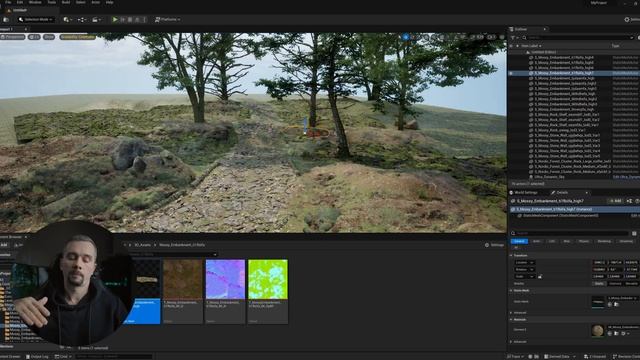Collapse the Transform section
Viewport: 640px width, 360px height.
[x=511, y=256]
